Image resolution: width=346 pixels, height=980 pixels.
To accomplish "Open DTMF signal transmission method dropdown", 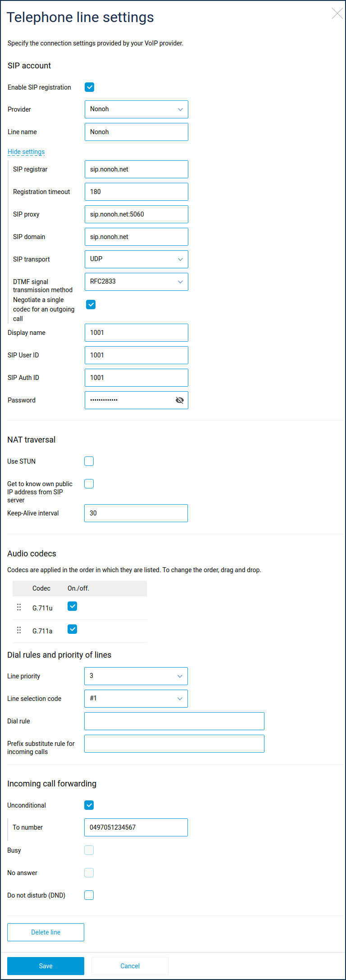I will click(136, 282).
